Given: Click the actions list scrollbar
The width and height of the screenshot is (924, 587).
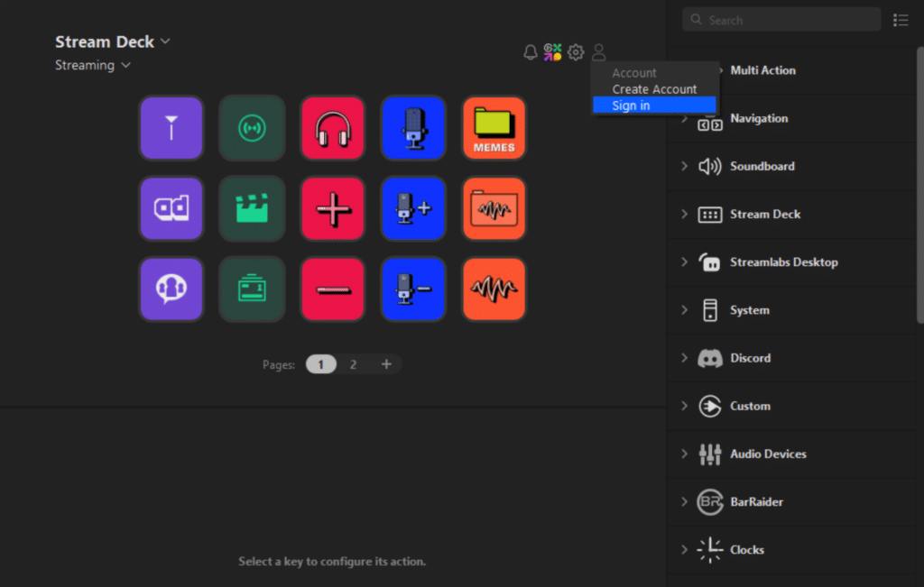Looking at the screenshot, I should pyautogui.click(x=919, y=185).
